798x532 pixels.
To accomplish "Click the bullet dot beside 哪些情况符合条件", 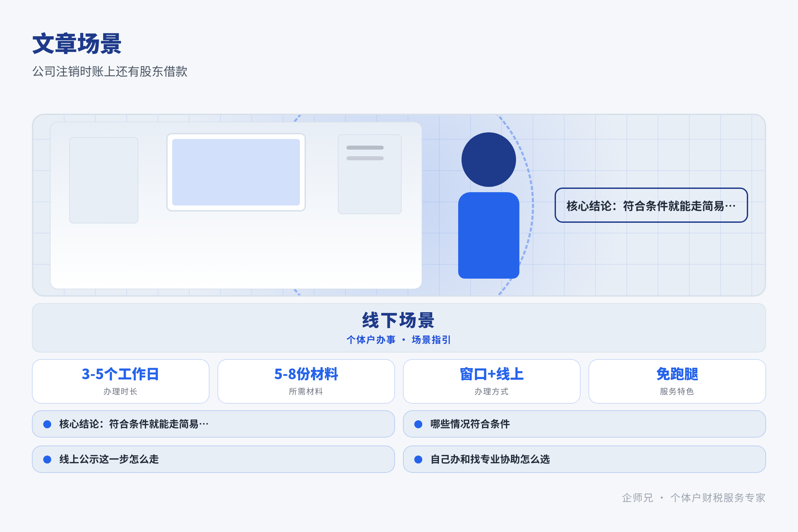I will [418, 424].
